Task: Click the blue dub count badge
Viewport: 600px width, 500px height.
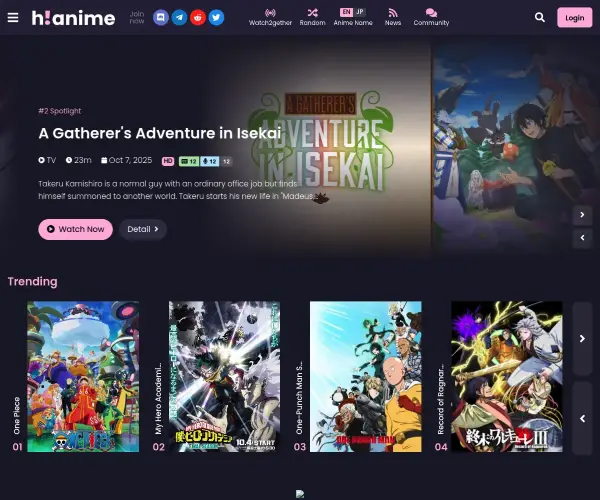Action: pyautogui.click(x=209, y=161)
